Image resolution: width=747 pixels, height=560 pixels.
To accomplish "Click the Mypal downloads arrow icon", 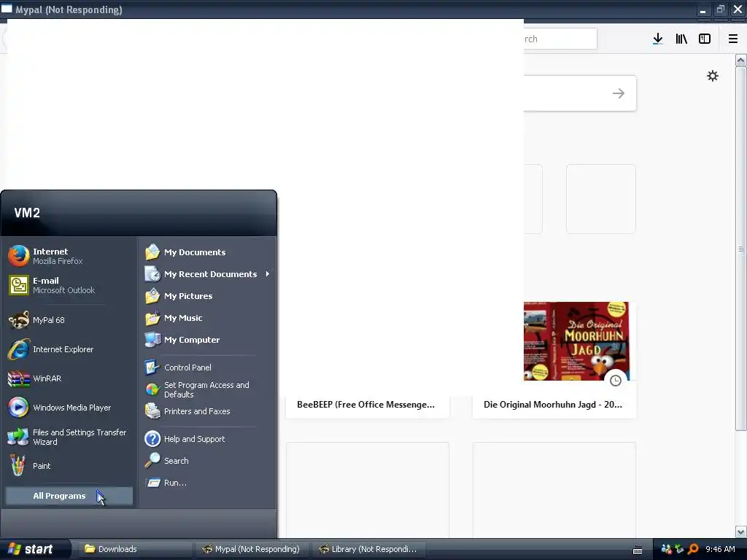I will [657, 39].
